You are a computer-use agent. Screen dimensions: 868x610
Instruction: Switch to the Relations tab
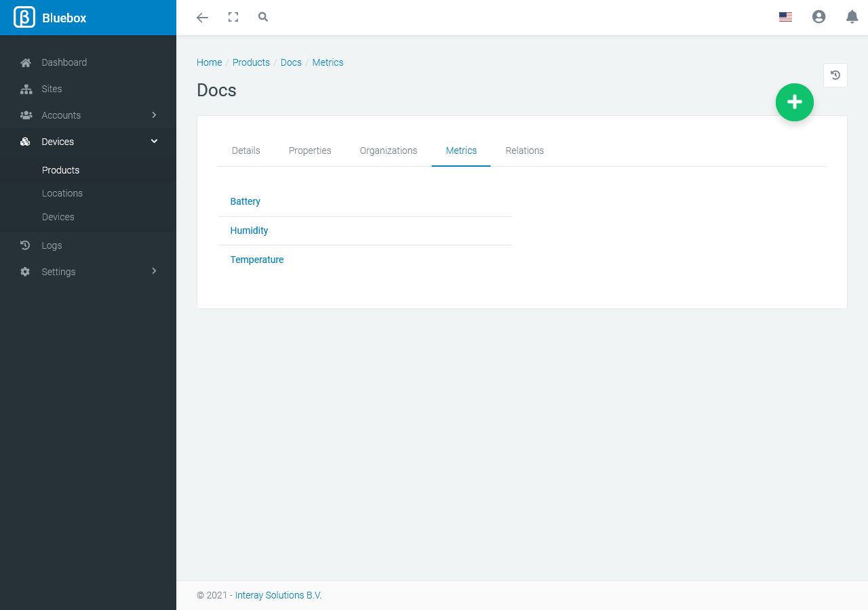(524, 150)
